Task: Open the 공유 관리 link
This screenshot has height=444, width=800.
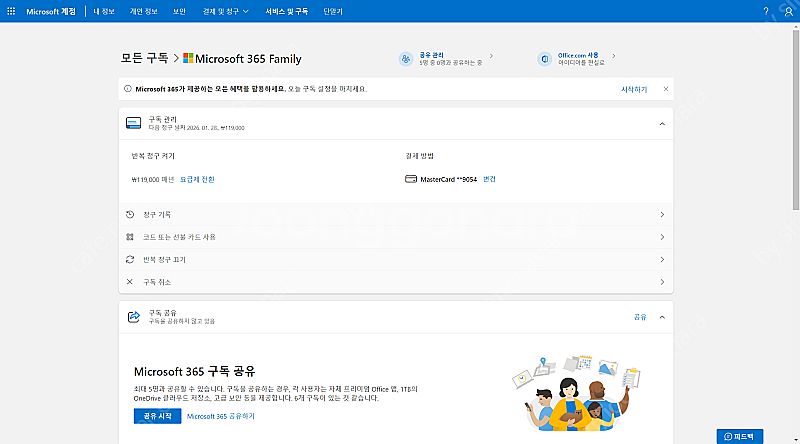Action: point(432,55)
